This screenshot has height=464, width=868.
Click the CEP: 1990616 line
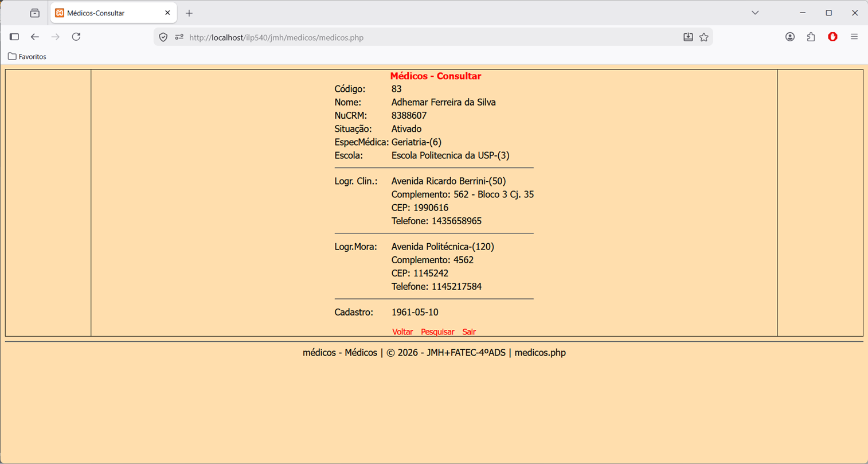point(420,208)
